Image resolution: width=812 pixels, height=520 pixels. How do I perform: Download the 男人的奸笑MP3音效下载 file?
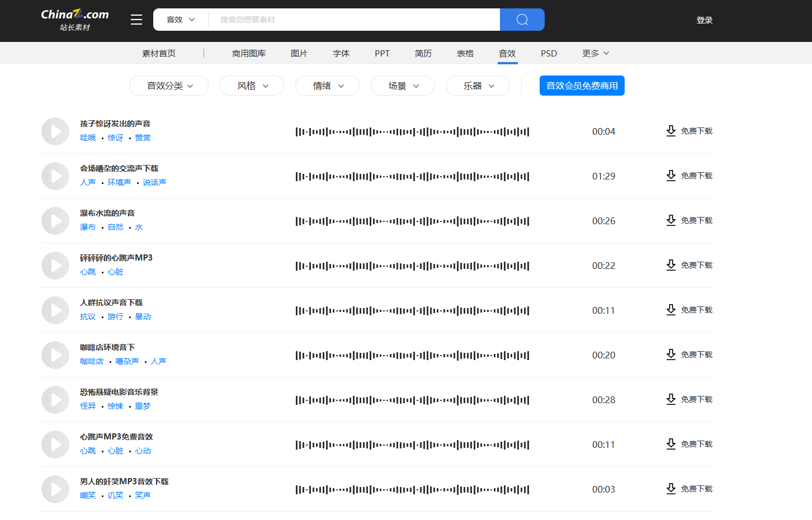click(690, 488)
